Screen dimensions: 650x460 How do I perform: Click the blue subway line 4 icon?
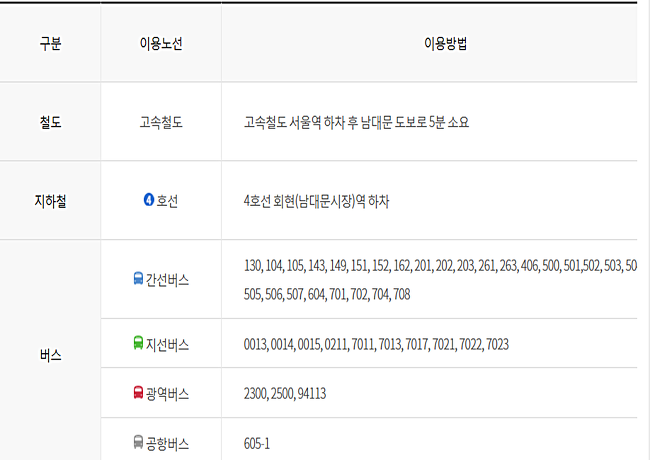point(149,200)
